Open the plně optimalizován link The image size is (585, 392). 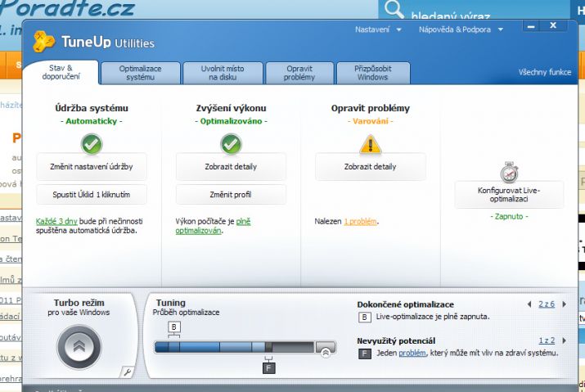click(x=213, y=226)
